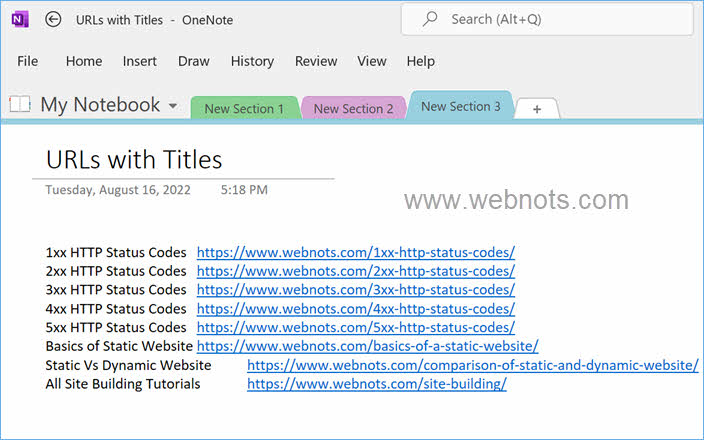Open the File menu
Image resolution: width=704 pixels, height=440 pixels.
click(27, 61)
